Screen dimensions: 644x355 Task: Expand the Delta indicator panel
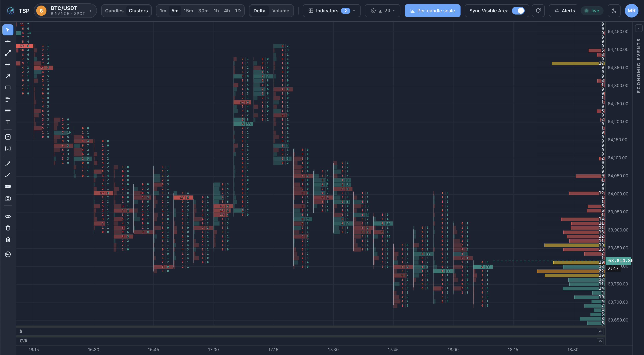tap(600, 331)
